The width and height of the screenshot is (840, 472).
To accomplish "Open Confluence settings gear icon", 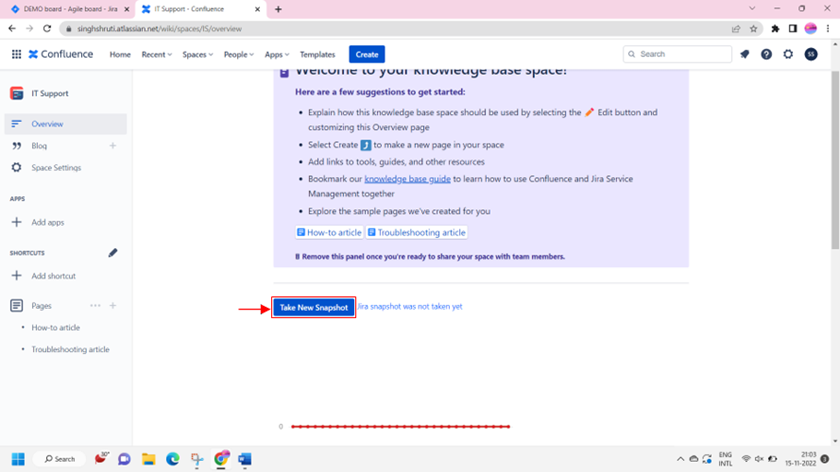I will 788,54.
